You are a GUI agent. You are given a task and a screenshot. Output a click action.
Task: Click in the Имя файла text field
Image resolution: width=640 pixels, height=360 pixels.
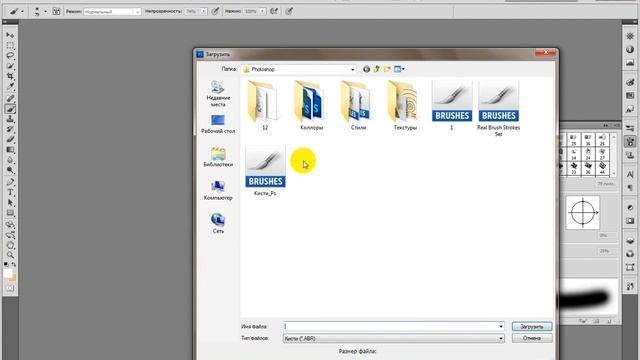390,327
